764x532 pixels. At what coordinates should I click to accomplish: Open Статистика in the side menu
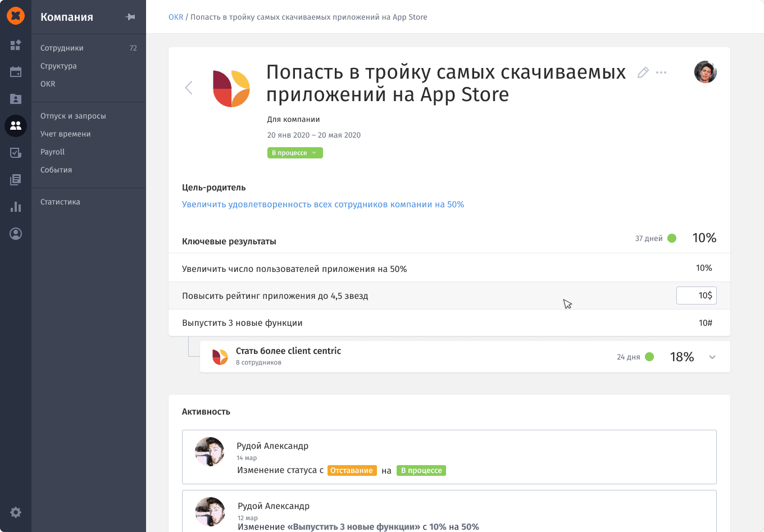[x=60, y=202]
